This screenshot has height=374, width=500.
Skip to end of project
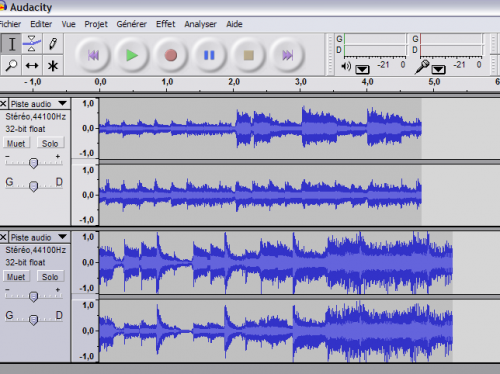tap(287, 55)
